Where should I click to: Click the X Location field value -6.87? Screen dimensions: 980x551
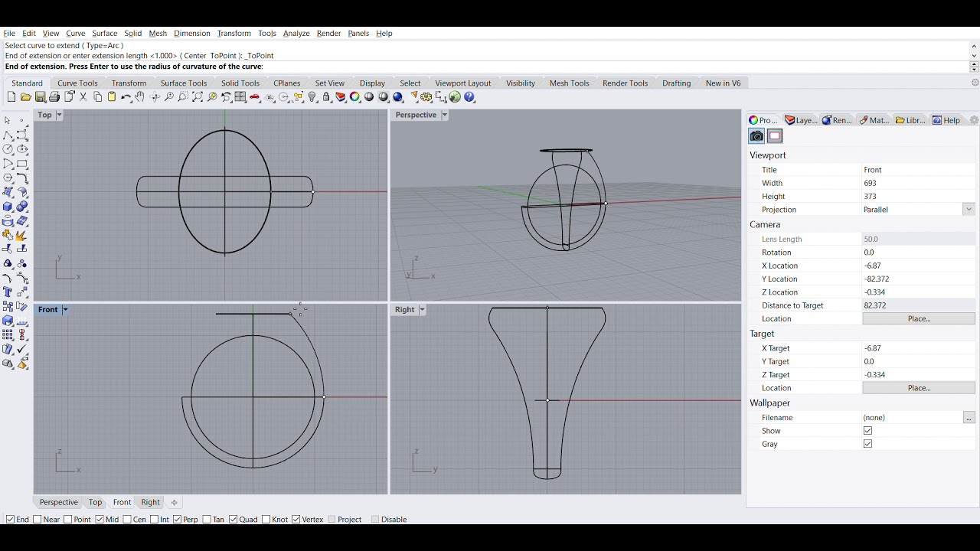pos(919,266)
